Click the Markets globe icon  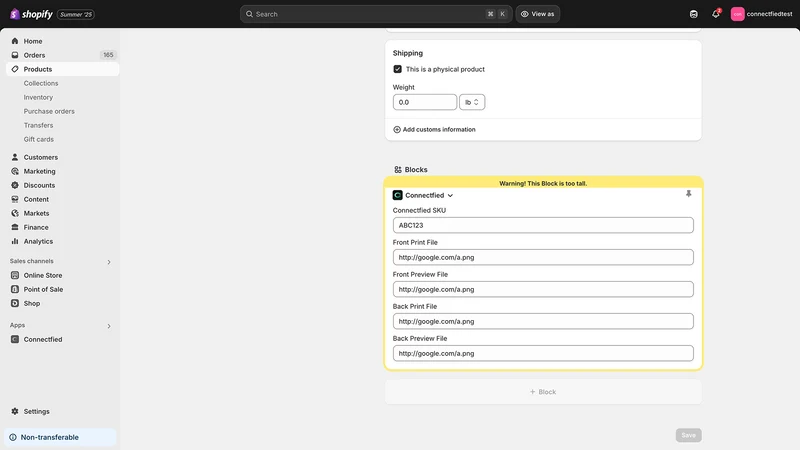15,213
